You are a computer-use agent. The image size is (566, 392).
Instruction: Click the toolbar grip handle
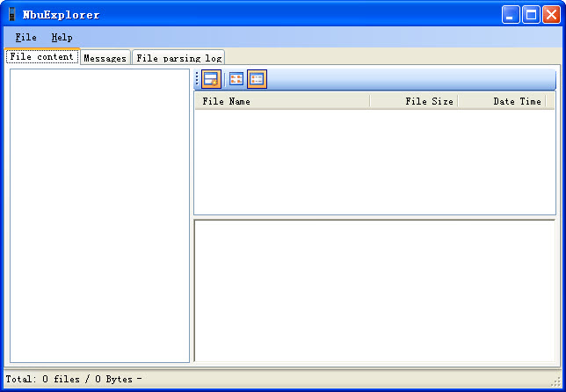(197, 79)
